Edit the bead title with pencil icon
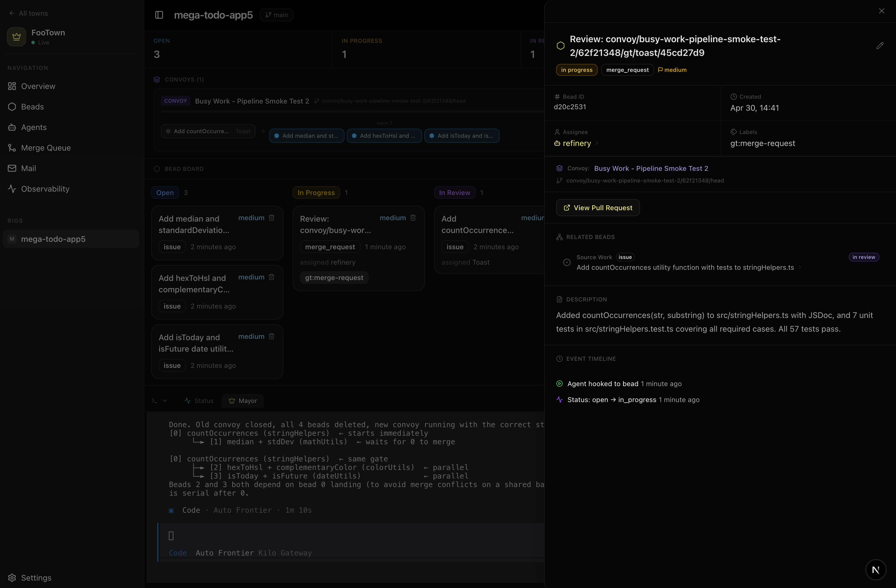896x588 pixels. [x=880, y=46]
